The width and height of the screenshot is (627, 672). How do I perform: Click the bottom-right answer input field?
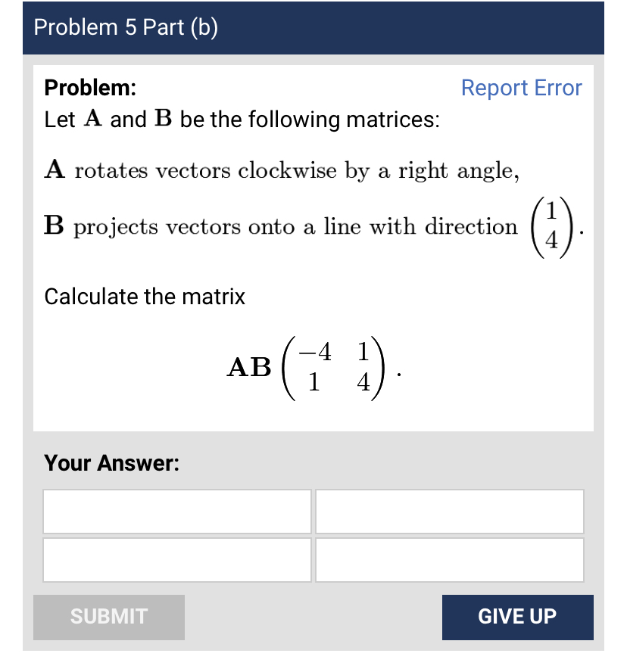[x=449, y=560]
